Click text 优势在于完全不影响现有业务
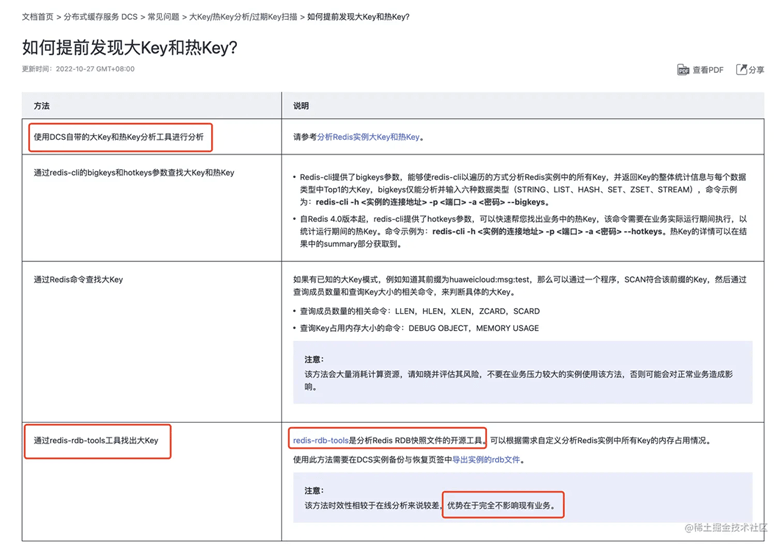782x547 pixels. coord(501,506)
